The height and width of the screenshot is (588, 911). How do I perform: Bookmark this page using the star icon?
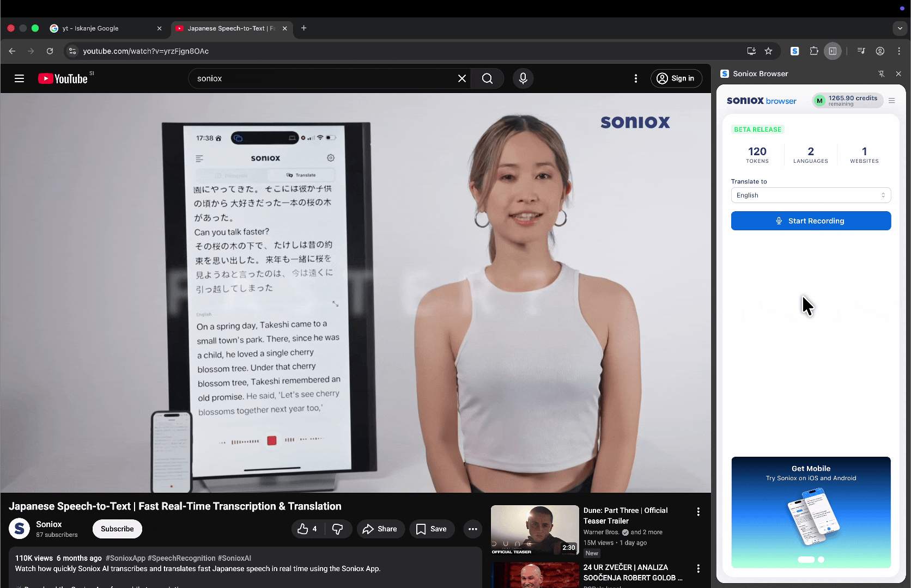(x=768, y=51)
